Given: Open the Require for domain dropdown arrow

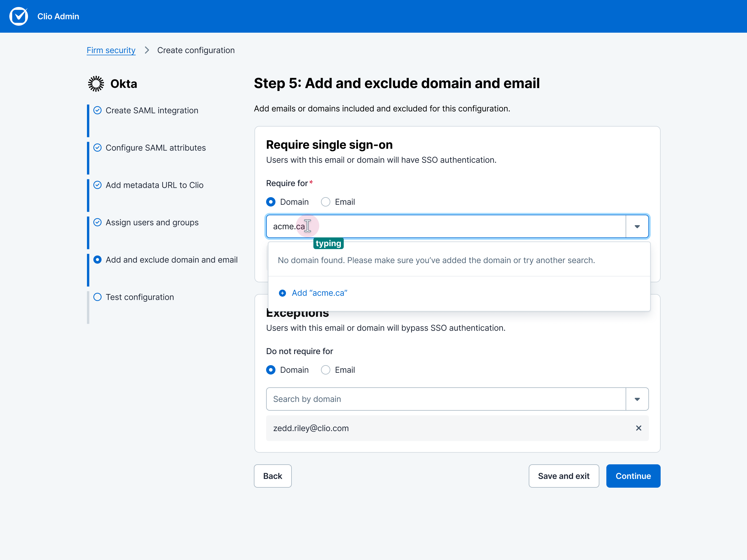Looking at the screenshot, I should click(x=637, y=227).
